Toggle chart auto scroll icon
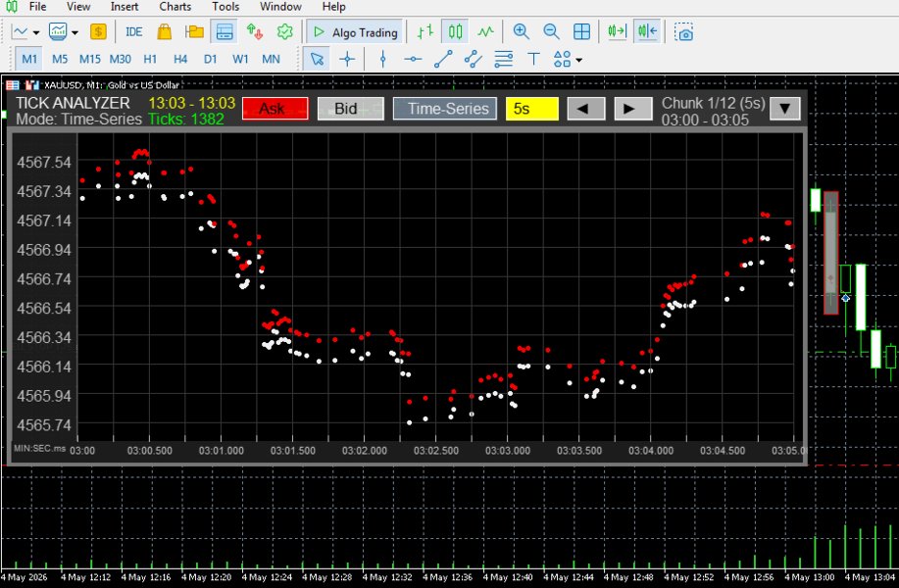 (x=617, y=32)
